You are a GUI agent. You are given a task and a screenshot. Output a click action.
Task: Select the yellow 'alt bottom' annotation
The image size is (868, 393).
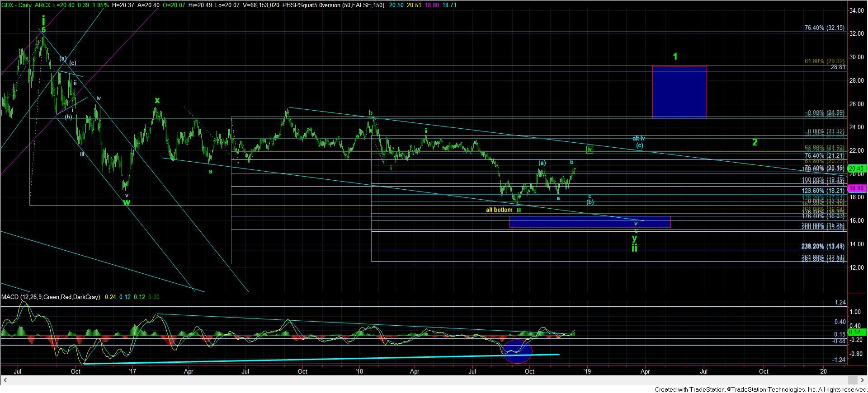point(499,210)
